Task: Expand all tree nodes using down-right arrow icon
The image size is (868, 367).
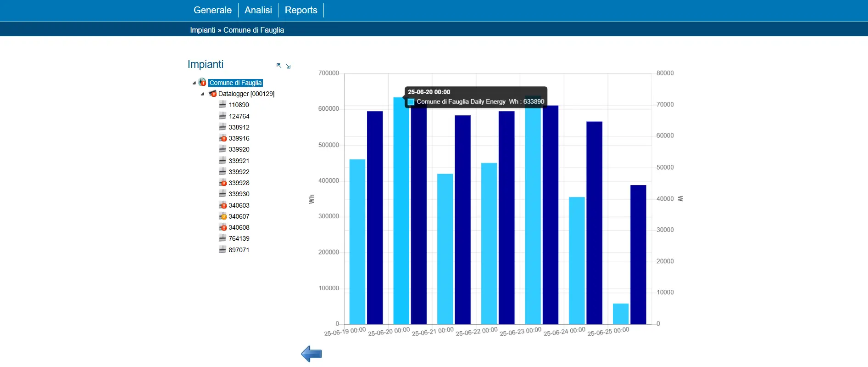Action: coord(288,66)
